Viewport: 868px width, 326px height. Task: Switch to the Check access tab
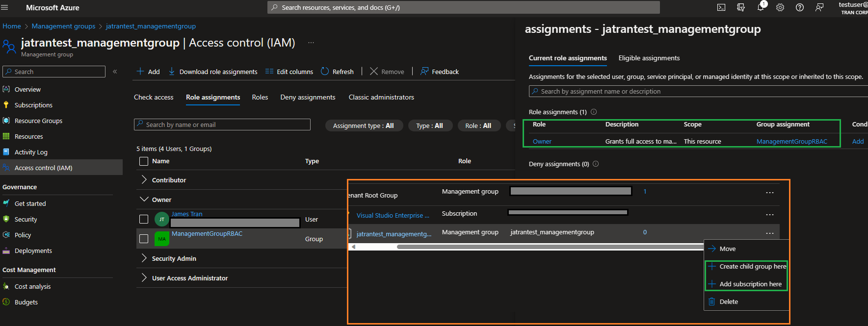154,97
